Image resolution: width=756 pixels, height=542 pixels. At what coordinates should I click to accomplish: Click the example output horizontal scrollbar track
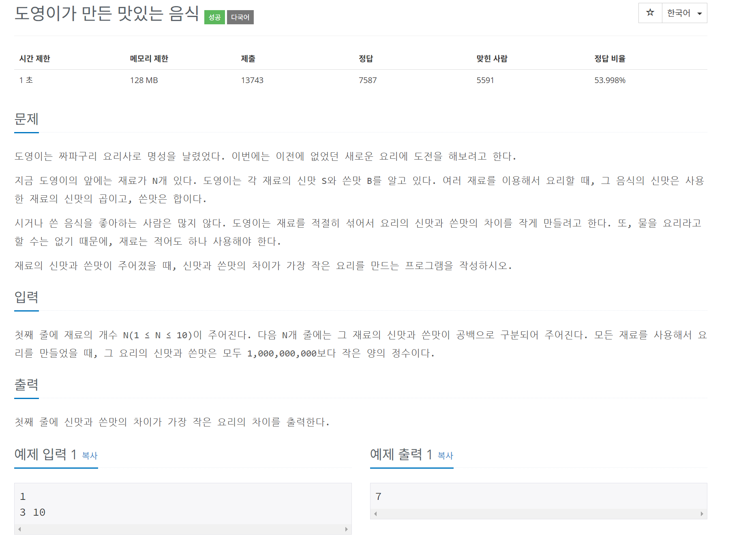tap(539, 514)
